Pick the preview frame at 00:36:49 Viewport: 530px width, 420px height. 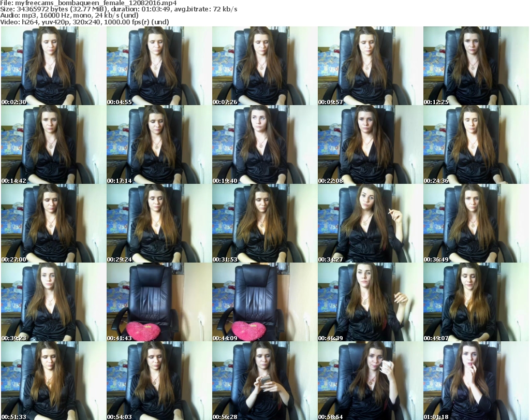[x=476, y=223]
